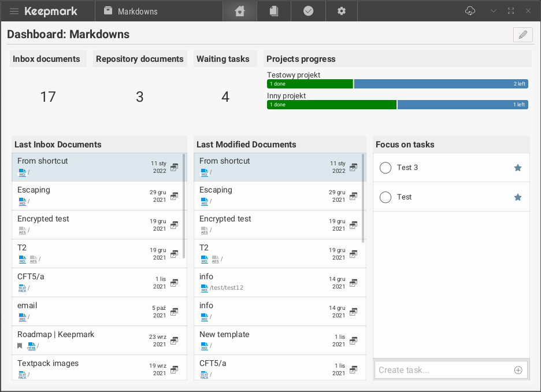Click the cloud sync icon in title bar
Image resolution: width=541 pixels, height=392 pixels.
point(470,11)
